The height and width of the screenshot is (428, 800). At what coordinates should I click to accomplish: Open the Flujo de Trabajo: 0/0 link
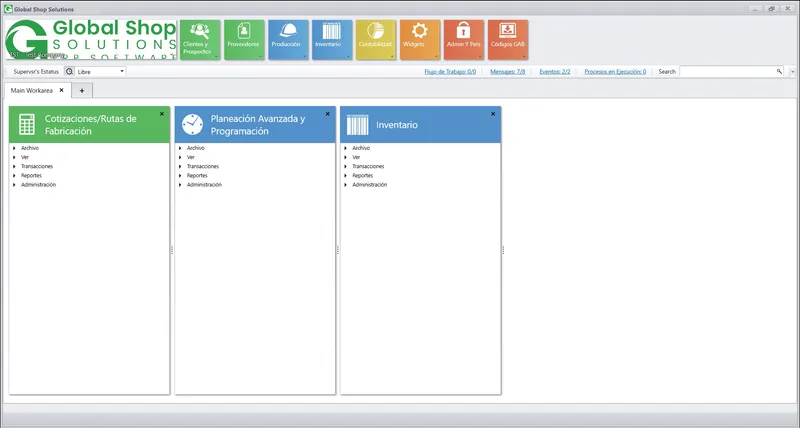450,72
